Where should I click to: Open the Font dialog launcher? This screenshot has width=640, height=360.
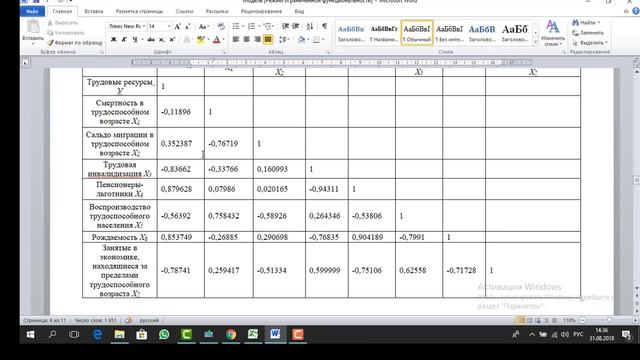[x=224, y=52]
